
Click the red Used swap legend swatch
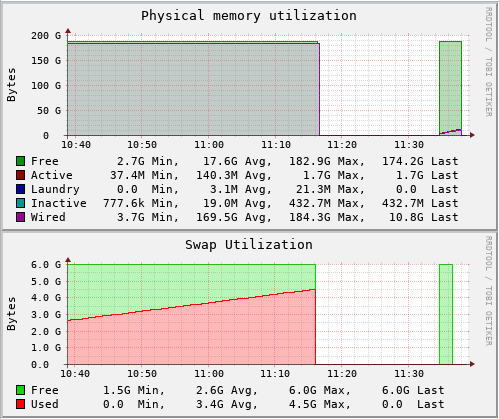21,404
